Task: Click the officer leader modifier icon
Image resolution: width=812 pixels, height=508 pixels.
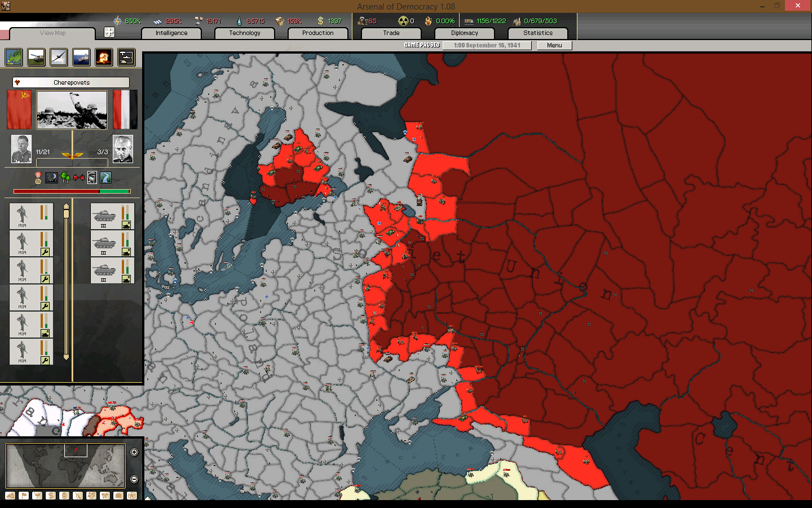Action: (92, 178)
